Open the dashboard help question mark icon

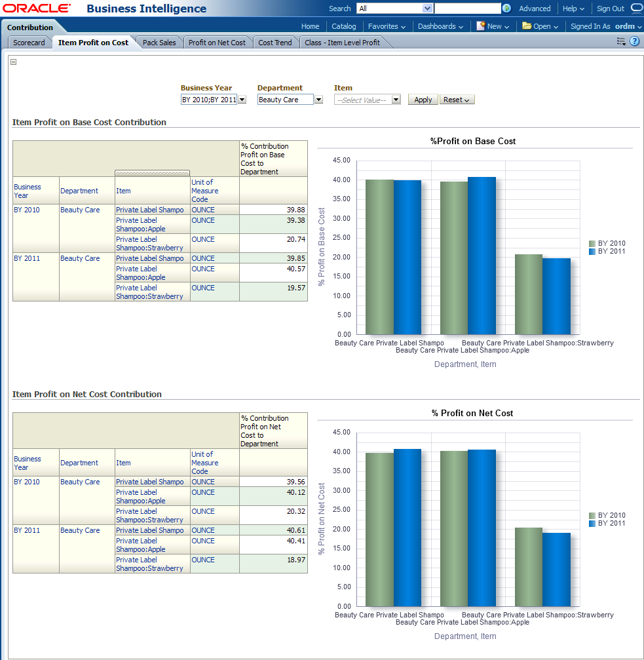[634, 41]
